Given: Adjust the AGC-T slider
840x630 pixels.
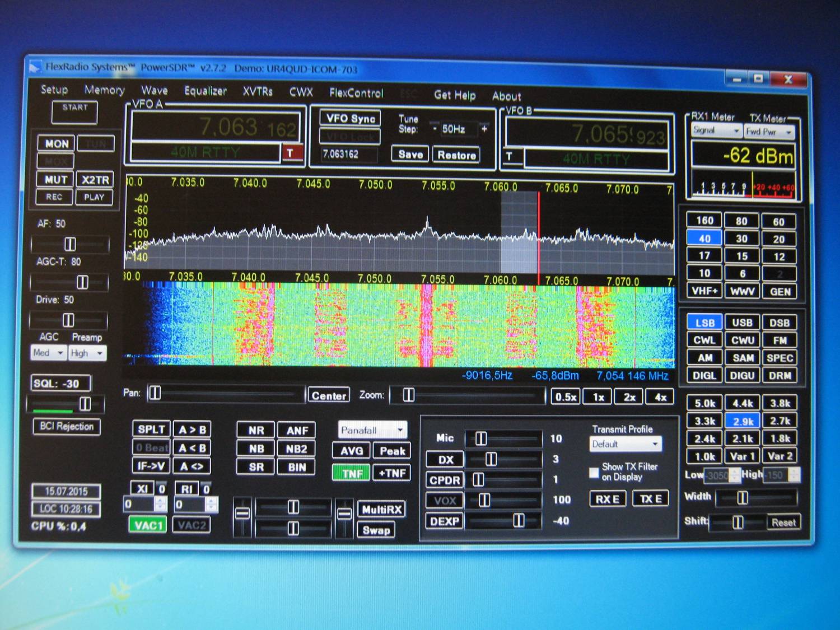Looking at the screenshot, I should 70,282.
